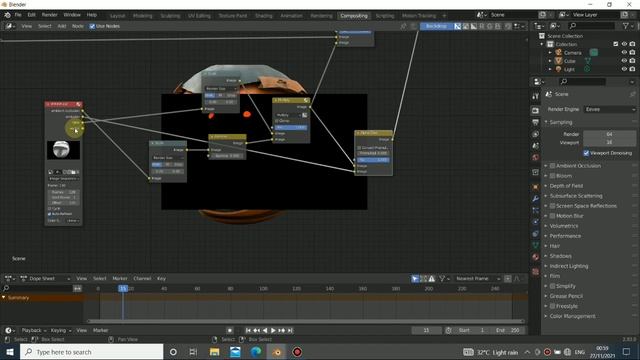Screen dimensions: 640x360
Task: Open the View Layer properties tab
Action: coord(536,134)
